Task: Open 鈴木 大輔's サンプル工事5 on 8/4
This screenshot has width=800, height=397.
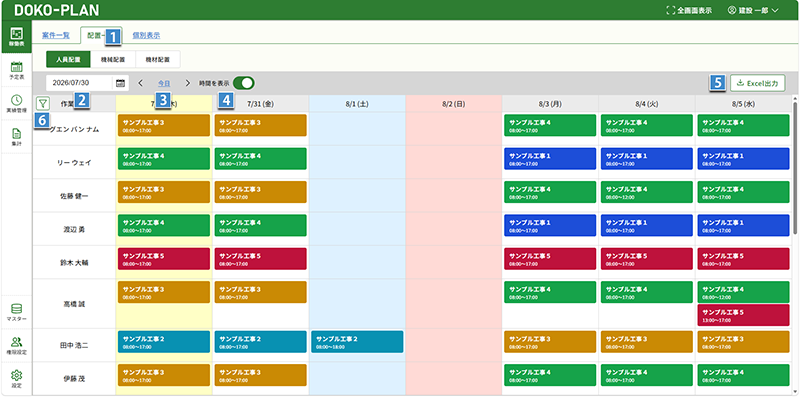Action: (647, 259)
